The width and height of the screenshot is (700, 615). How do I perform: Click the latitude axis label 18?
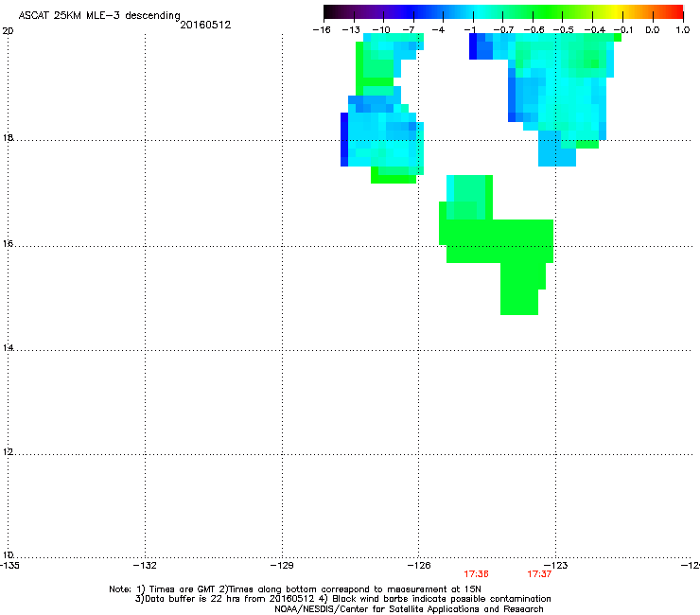pyautogui.click(x=8, y=137)
